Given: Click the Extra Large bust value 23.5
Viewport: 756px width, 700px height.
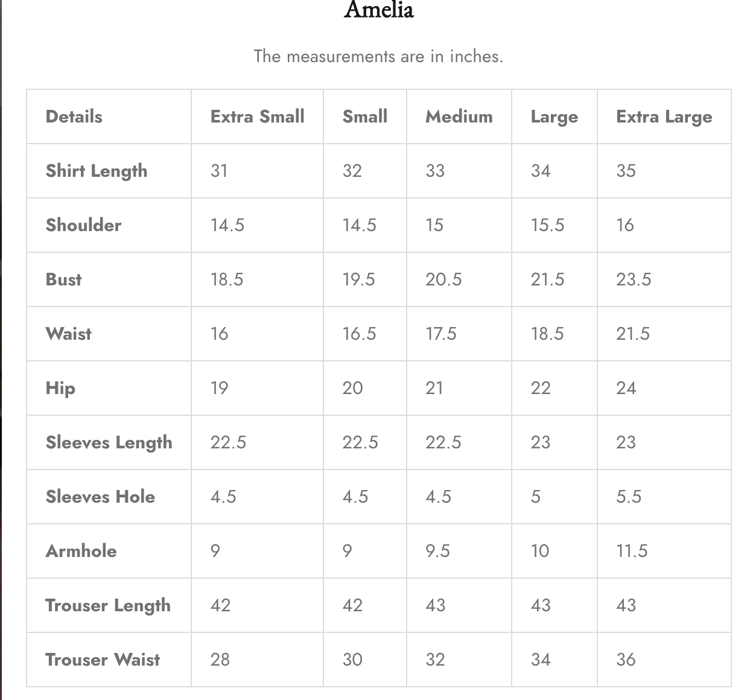Looking at the screenshot, I should (634, 279).
